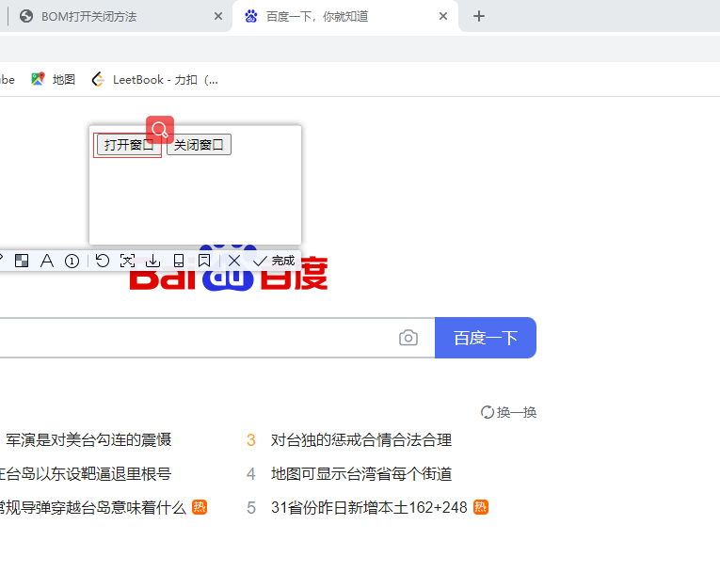Viewport: 720px width, 588px height.
Task: Close the BOM打开关闭方法 tab
Action: (218, 17)
